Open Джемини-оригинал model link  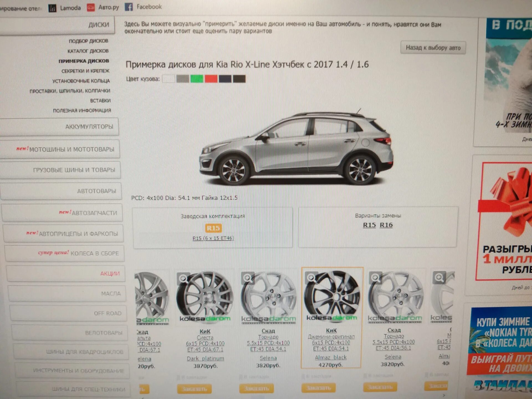click(x=331, y=336)
